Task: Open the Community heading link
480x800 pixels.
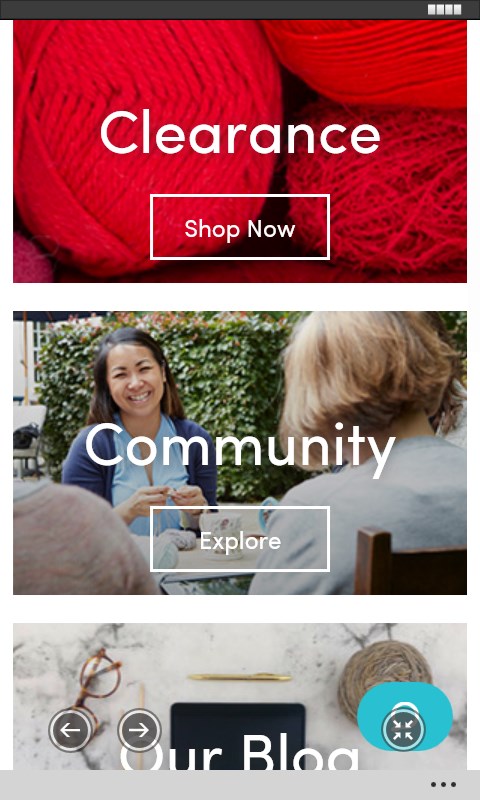Action: [x=240, y=447]
